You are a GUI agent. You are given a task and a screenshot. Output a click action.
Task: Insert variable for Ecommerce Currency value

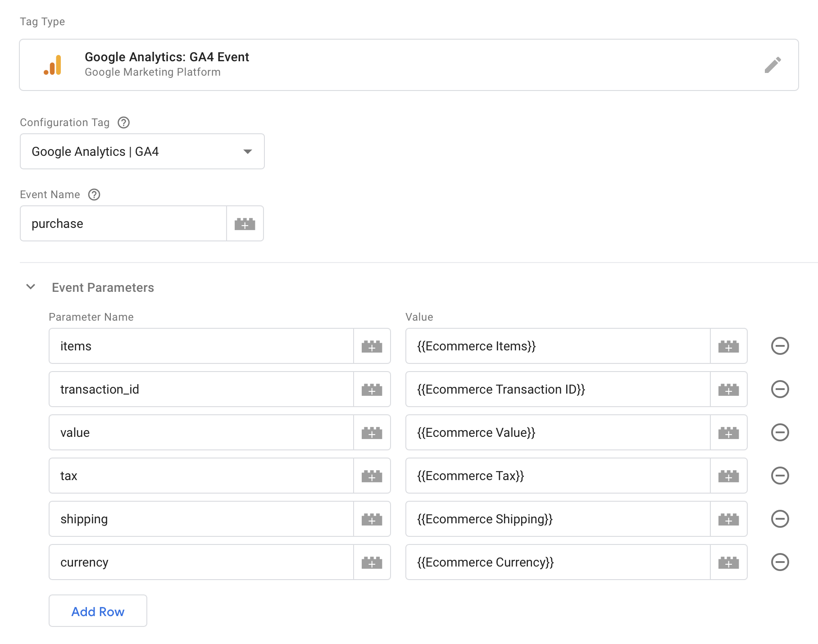tap(729, 562)
